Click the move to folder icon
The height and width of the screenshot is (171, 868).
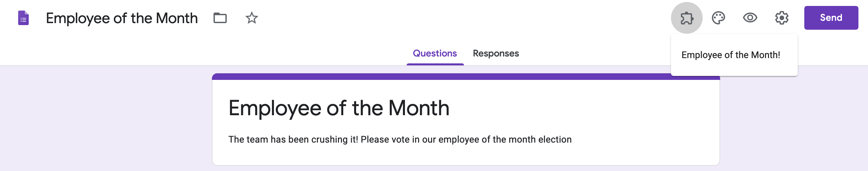pos(220,18)
